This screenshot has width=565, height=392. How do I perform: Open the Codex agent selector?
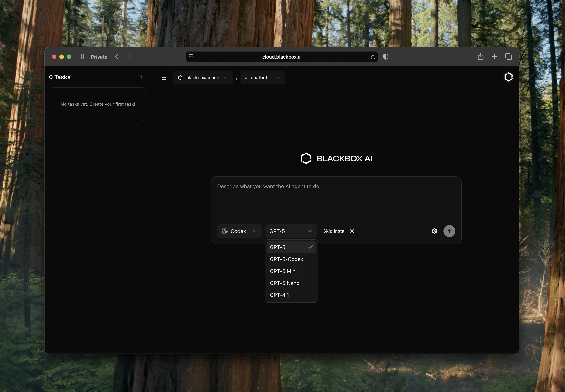(x=239, y=231)
